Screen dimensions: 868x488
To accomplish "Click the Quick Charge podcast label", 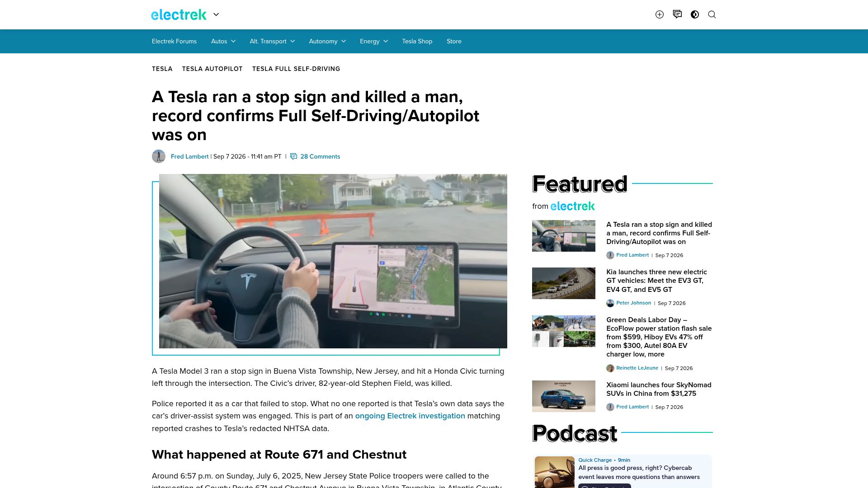I will (595, 460).
